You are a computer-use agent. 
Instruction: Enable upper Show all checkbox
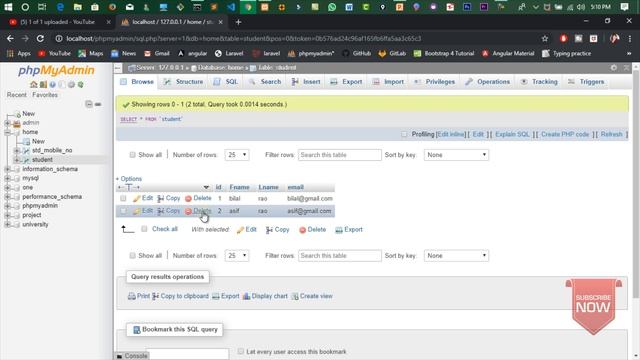132,155
